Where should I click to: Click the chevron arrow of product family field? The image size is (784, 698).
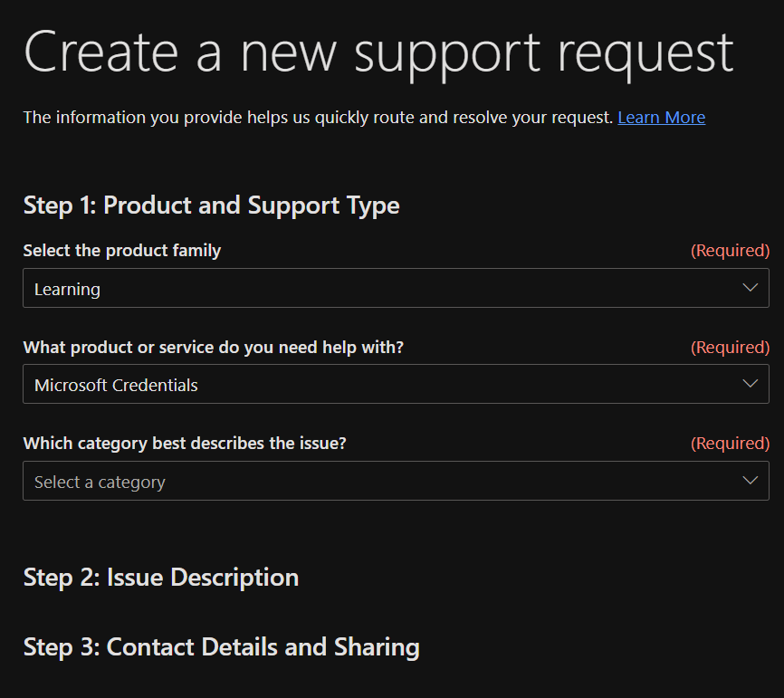[750, 288]
